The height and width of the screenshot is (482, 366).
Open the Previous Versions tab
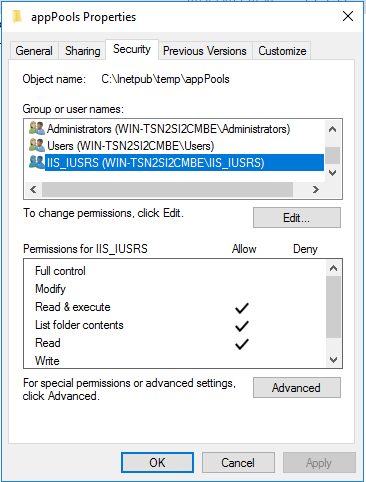[x=205, y=51]
